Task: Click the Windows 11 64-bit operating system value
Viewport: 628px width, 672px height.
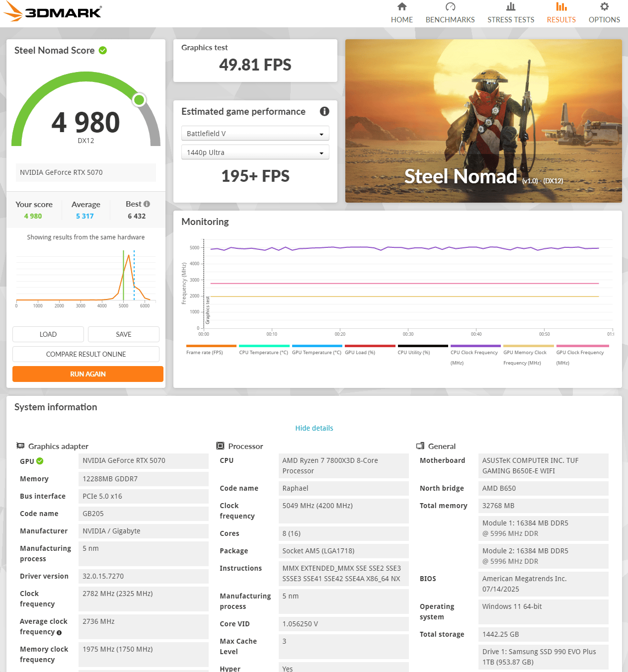Action: click(x=544, y=612)
